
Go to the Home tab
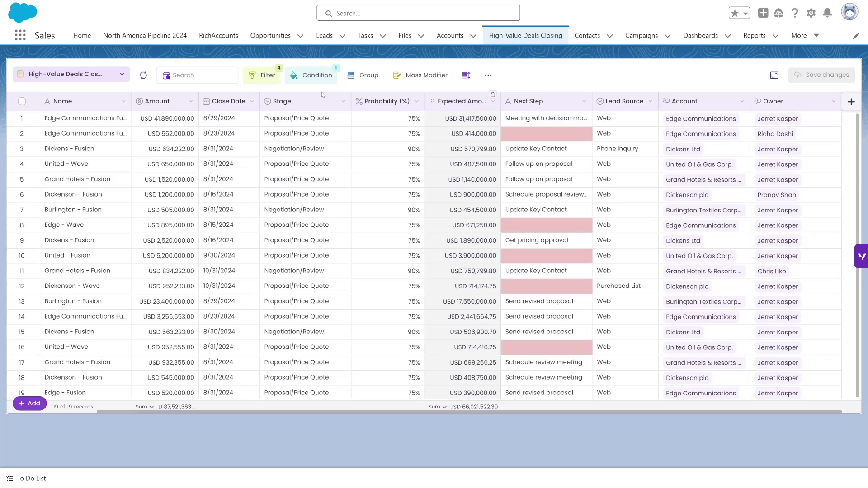point(82,35)
